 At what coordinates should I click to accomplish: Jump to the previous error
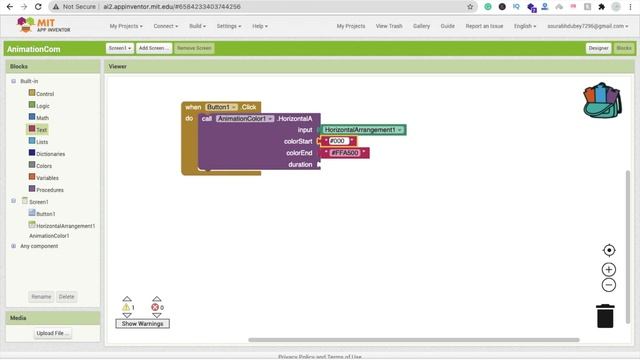157,299
